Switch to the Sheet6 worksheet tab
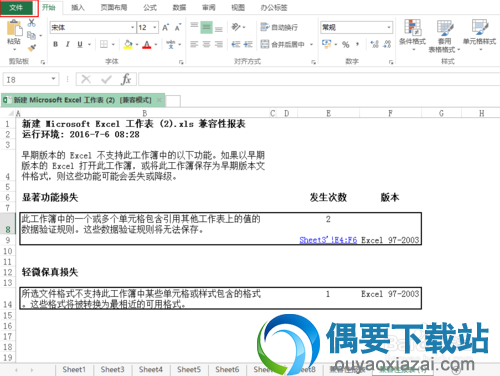Viewport: 500px width, 376px height. pyautogui.click(x=227, y=369)
